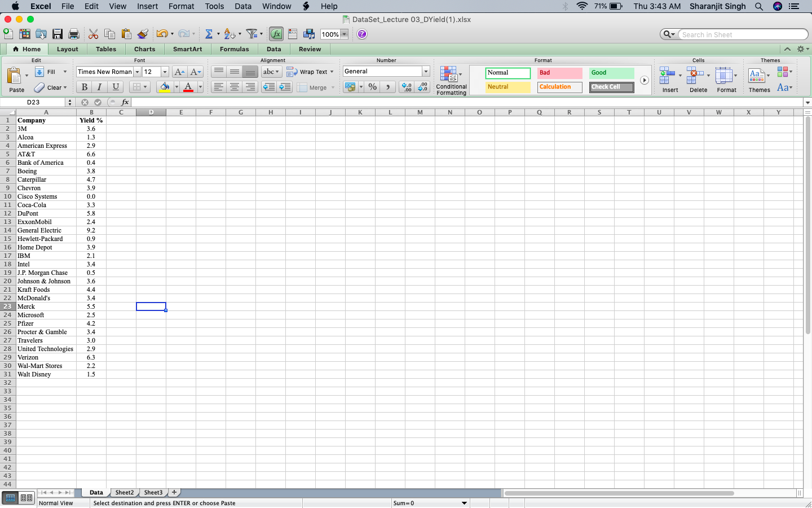Open the borders dropdown
The width and height of the screenshot is (812, 508).
click(145, 87)
